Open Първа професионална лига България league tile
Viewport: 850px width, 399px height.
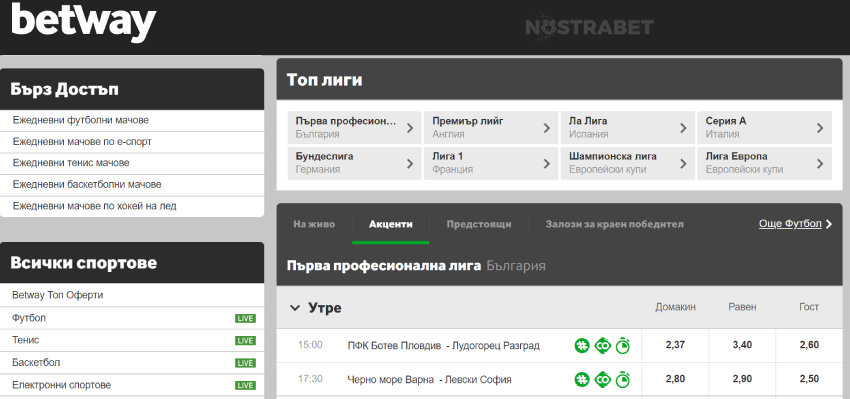coord(355,127)
